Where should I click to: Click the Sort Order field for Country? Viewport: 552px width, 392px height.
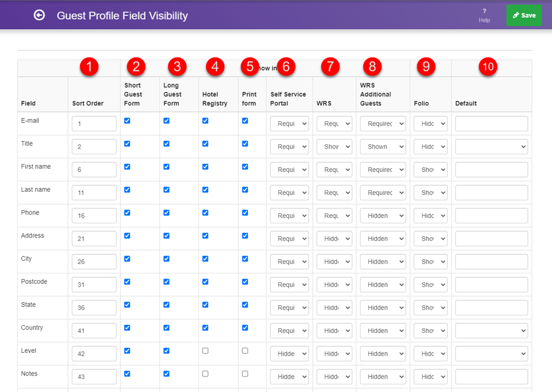point(93,330)
